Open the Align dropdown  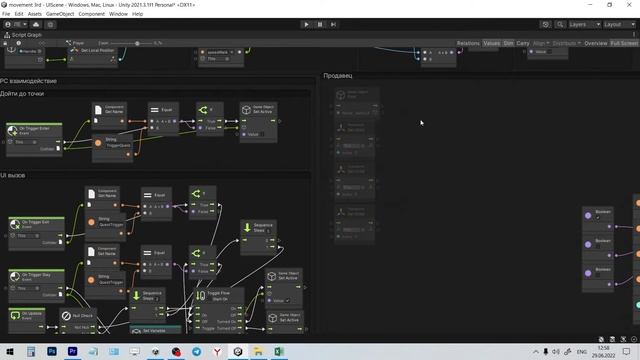541,43
